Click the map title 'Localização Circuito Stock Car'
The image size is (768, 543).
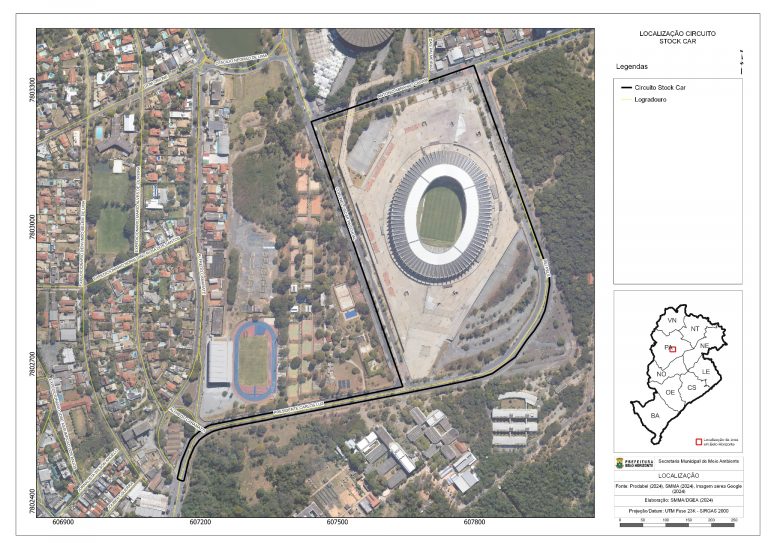677,39
